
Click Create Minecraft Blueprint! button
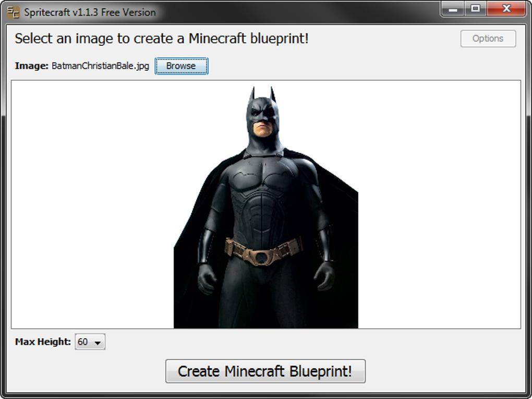pos(265,371)
